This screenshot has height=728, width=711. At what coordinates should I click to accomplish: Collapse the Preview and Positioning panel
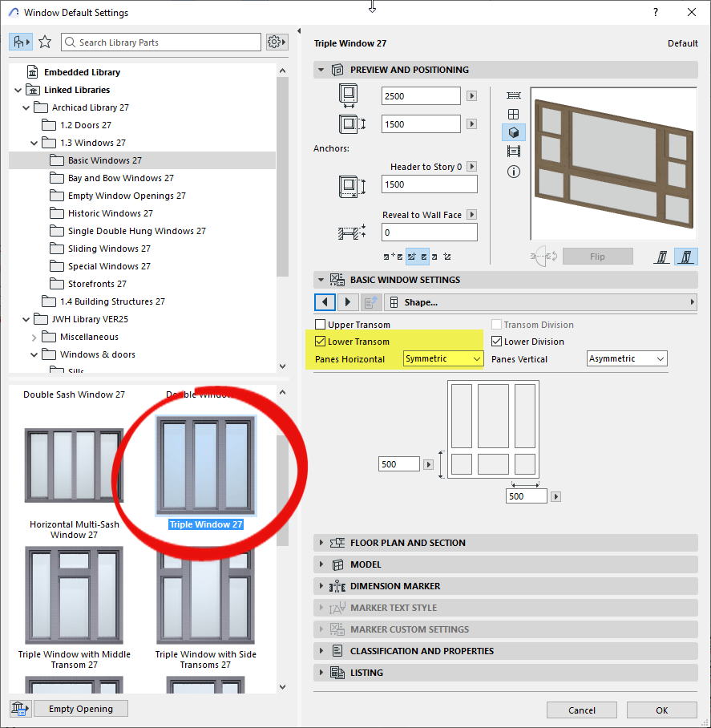[321, 70]
